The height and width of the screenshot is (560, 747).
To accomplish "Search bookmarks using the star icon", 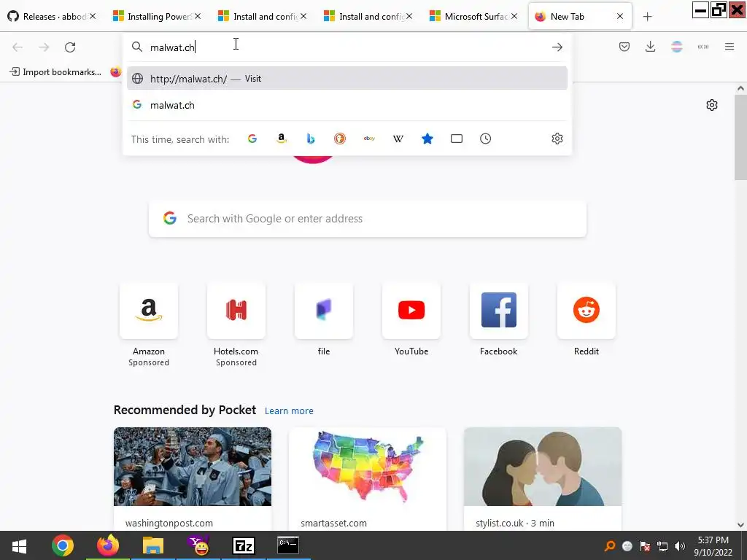I will (427, 139).
